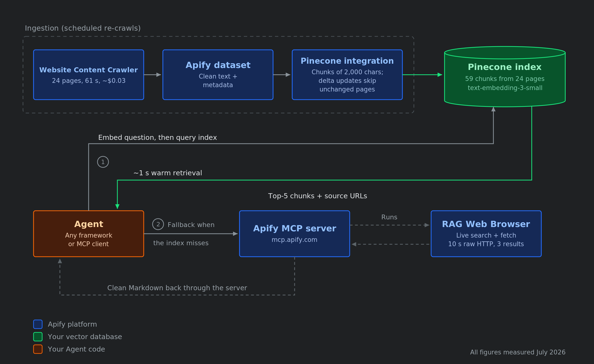Click 'All figures measured July 2026' note

point(518,353)
